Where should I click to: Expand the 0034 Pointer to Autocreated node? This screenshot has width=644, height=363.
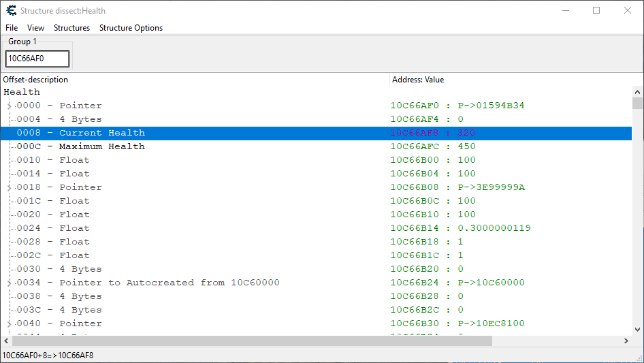(x=10, y=283)
